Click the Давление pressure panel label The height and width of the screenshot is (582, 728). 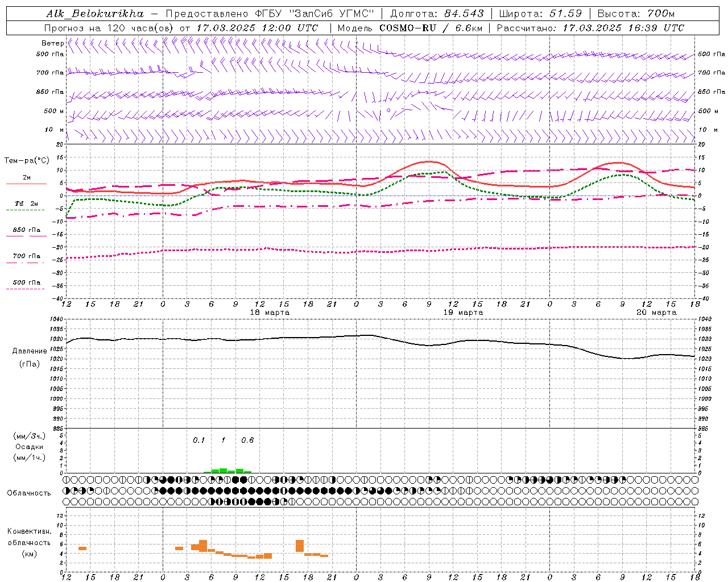pyautogui.click(x=30, y=351)
